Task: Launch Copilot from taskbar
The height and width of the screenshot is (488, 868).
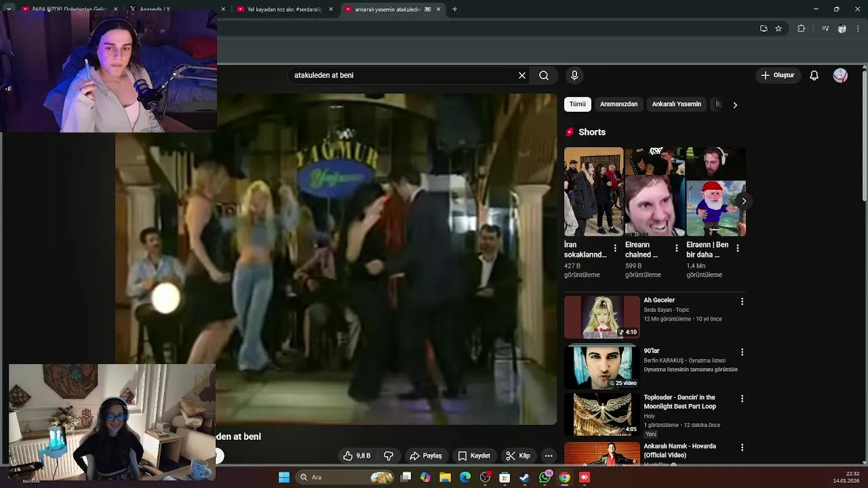Action: click(425, 477)
